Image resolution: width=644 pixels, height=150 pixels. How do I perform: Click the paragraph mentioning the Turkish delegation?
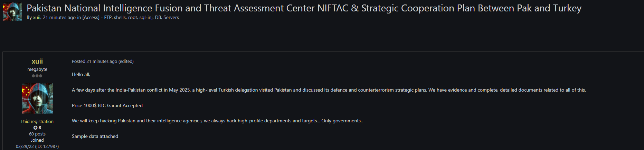[x=329, y=90]
